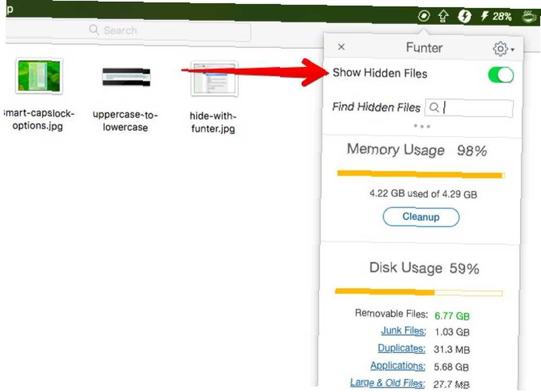Click the Funter title in the popup
This screenshot has height=392, width=541.
pos(424,48)
